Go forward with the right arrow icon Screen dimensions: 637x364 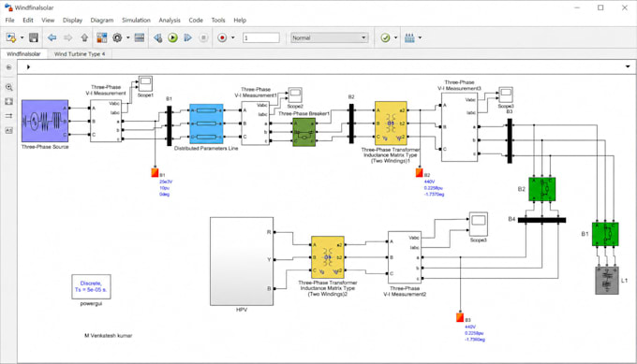tap(67, 37)
